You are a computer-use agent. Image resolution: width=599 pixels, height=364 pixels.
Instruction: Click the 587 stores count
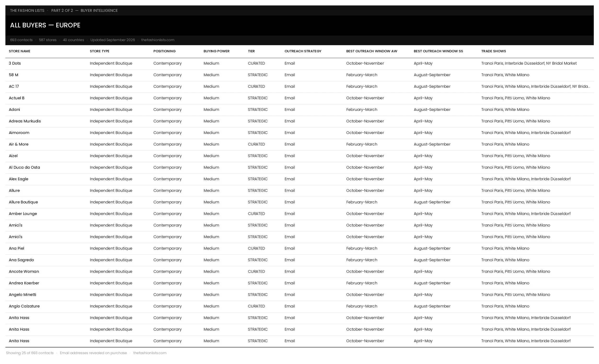[x=48, y=40]
